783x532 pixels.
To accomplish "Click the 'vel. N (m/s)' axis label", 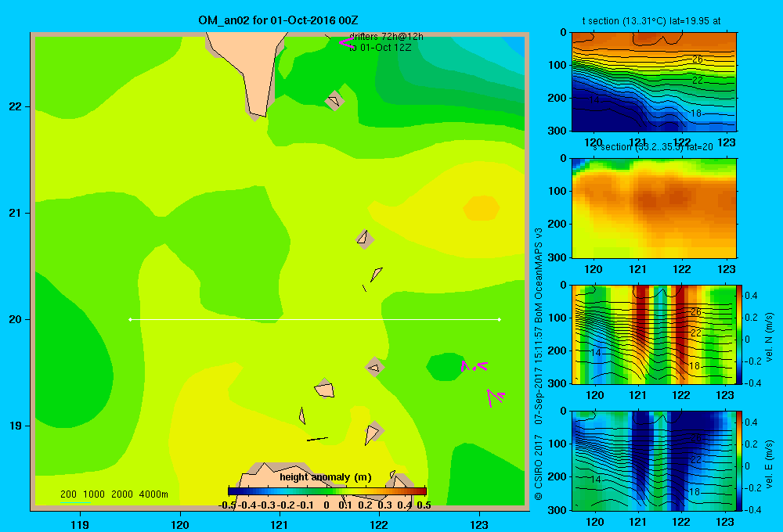I will 769,337.
